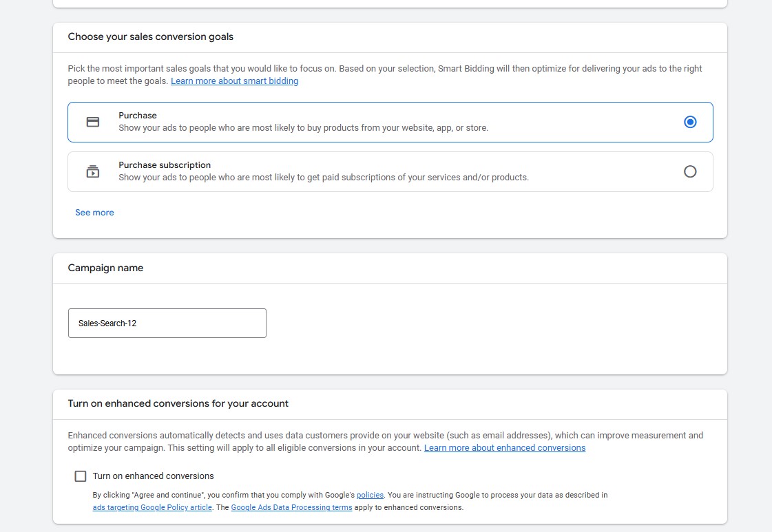This screenshot has width=772, height=532.
Task: Click the subscription icon beside Purchase subscription
Action: (93, 171)
